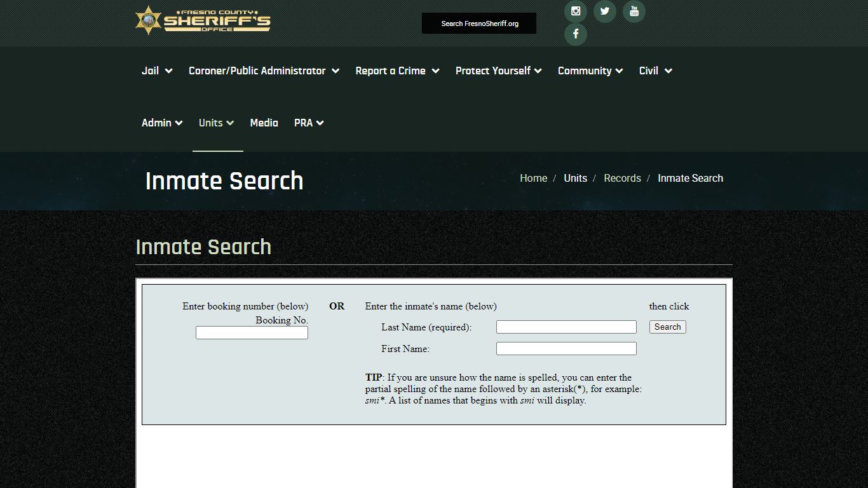Open the Report a Crime dropdown
The width and height of the screenshot is (868, 488).
pos(397,71)
